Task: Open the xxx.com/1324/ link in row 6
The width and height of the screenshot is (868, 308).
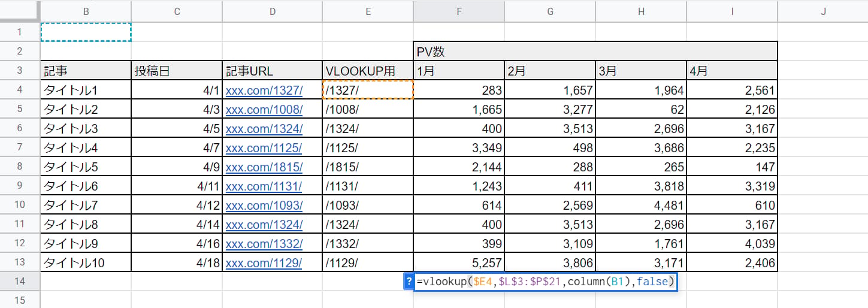Action: coord(264,129)
